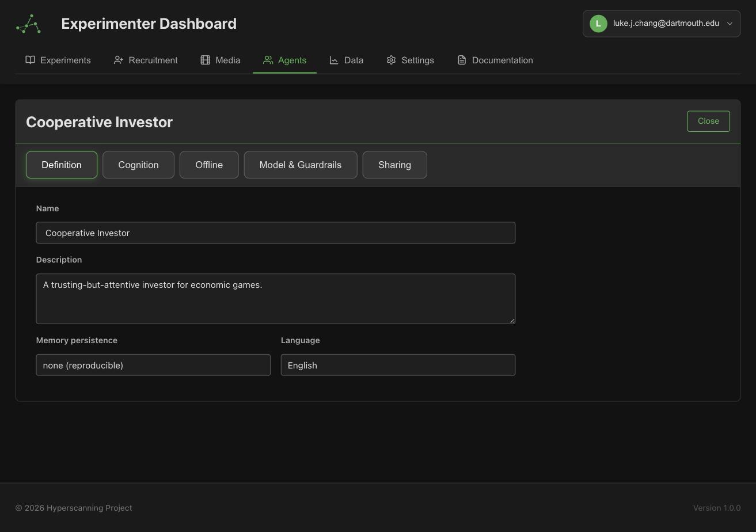Click the Agents people icon
This screenshot has width=756, height=532.
click(268, 60)
